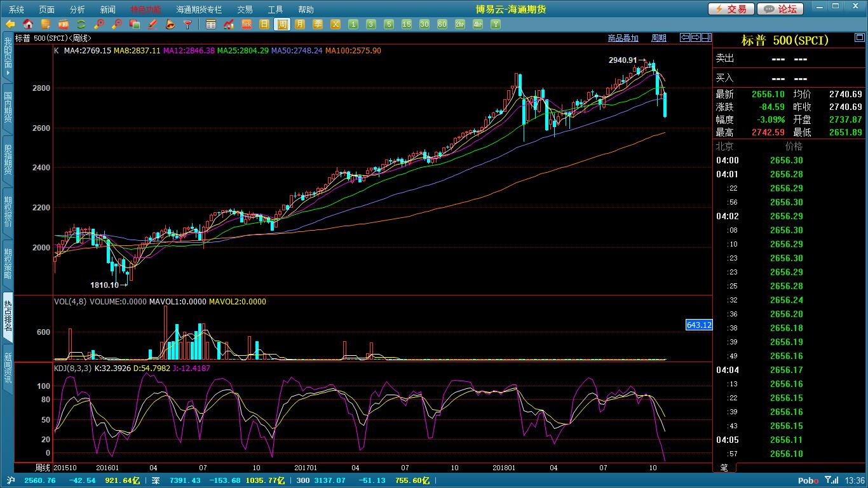Select the 笔 tab below tick list
This screenshot has width=868, height=488.
[724, 467]
